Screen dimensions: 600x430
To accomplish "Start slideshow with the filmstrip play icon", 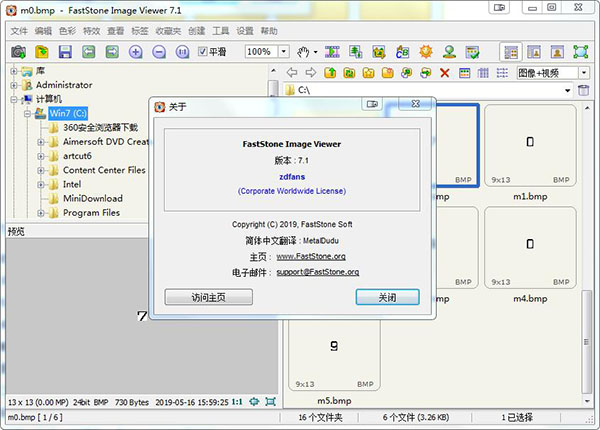I will click(332, 52).
